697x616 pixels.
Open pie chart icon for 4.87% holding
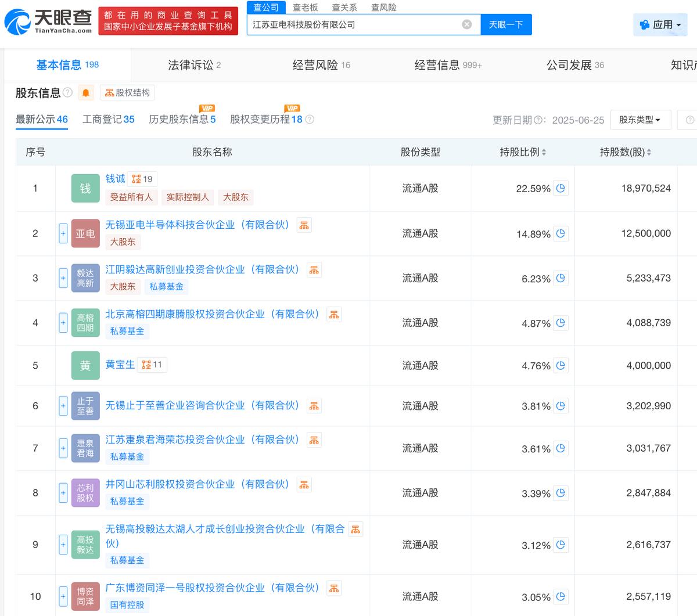[561, 323]
